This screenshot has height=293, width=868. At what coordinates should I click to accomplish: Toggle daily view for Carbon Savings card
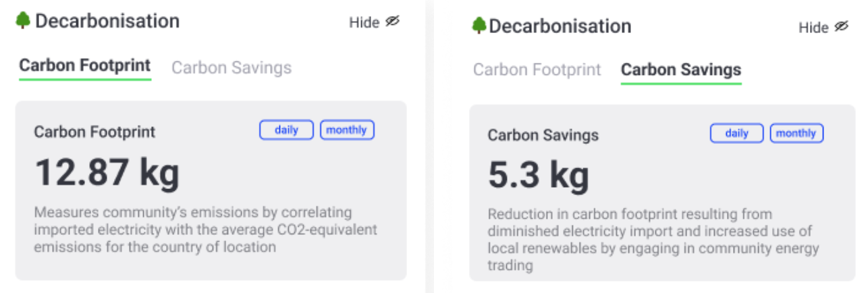(x=737, y=133)
